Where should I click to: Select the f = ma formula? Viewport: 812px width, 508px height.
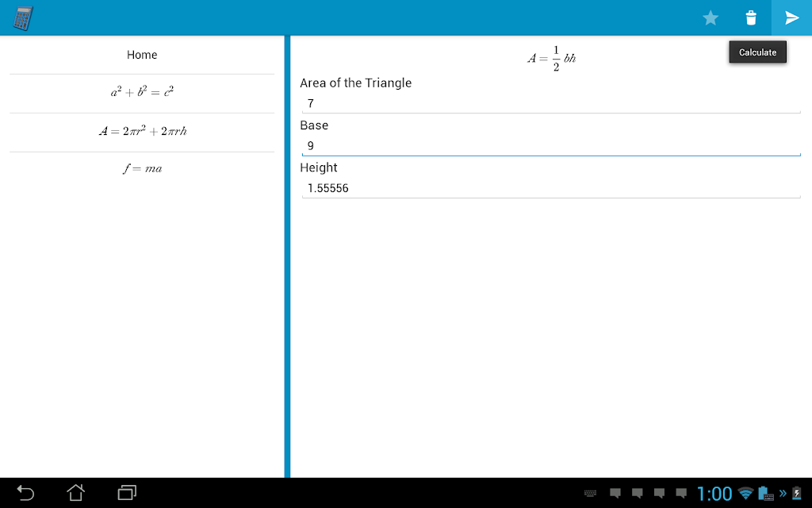click(142, 169)
